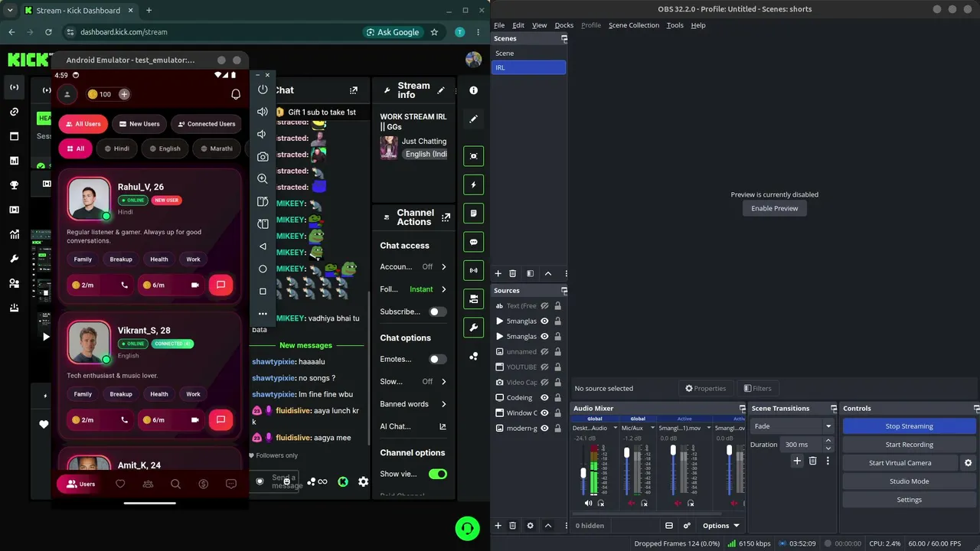Click the emulator home circle button
The height and width of the screenshot is (551, 980).
(263, 269)
